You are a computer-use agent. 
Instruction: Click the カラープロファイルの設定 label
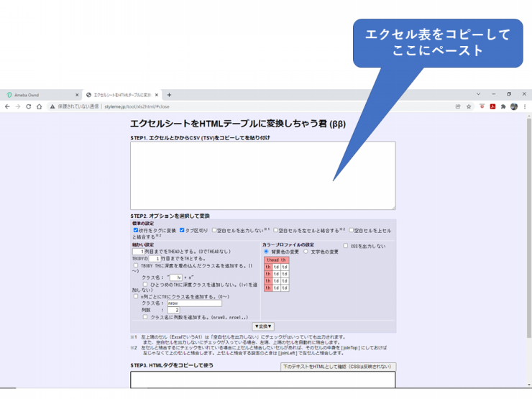[x=288, y=244]
